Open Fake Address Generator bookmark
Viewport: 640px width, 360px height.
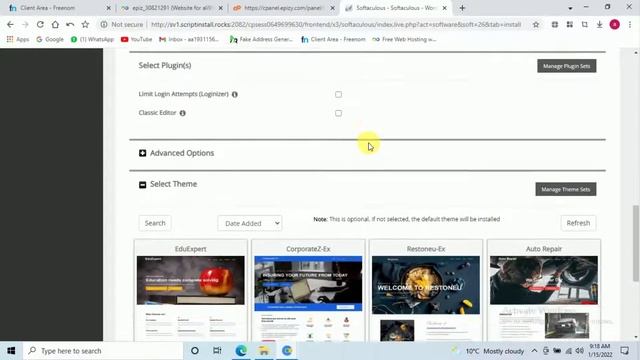[261, 39]
